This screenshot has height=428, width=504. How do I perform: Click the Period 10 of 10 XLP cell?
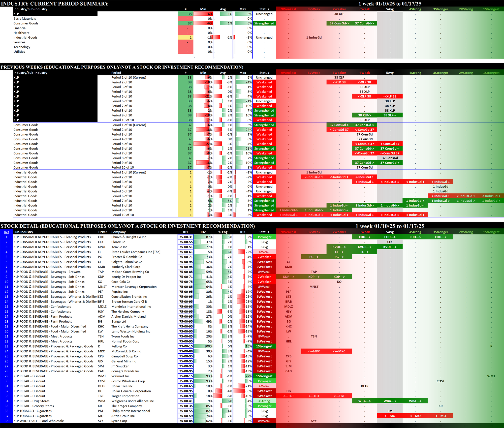(x=122, y=120)
